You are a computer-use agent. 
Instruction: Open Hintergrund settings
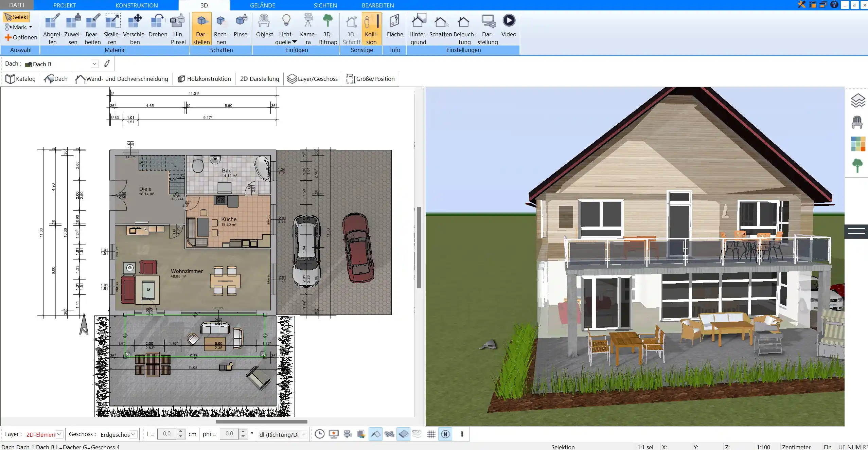coord(418,29)
